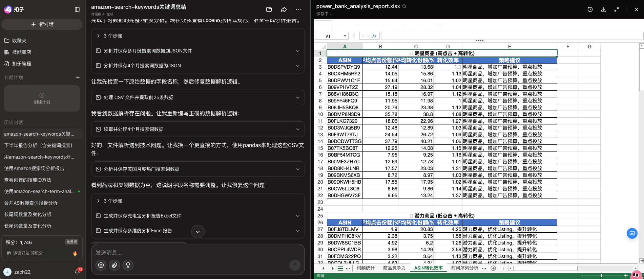Download the power_bank_analysis_report.xlsx file
The image size is (644, 279).
point(604,9)
